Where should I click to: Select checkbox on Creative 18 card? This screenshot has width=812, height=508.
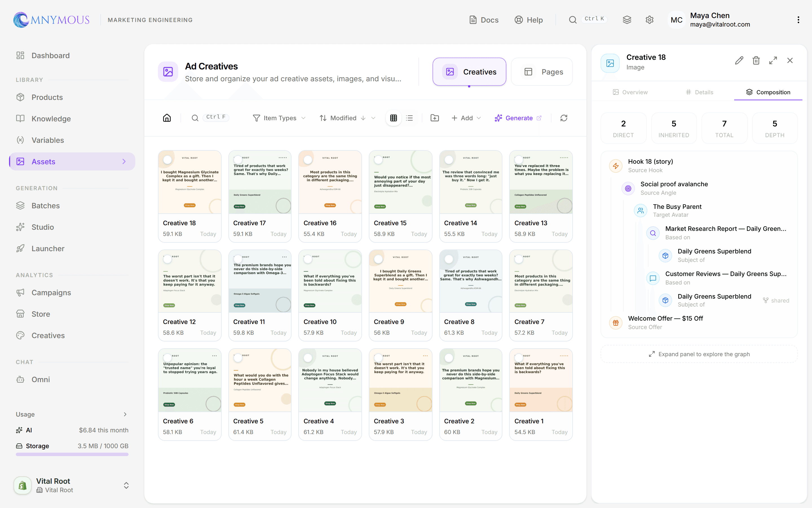point(167,159)
